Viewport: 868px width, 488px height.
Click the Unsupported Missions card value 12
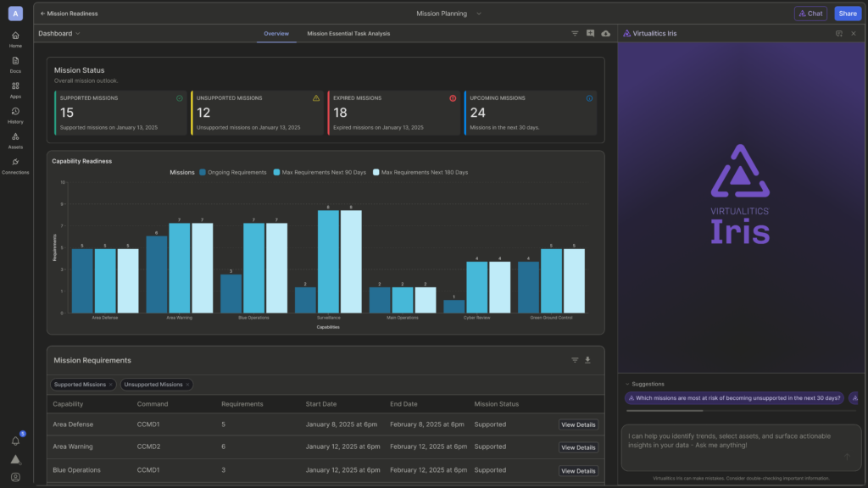203,113
